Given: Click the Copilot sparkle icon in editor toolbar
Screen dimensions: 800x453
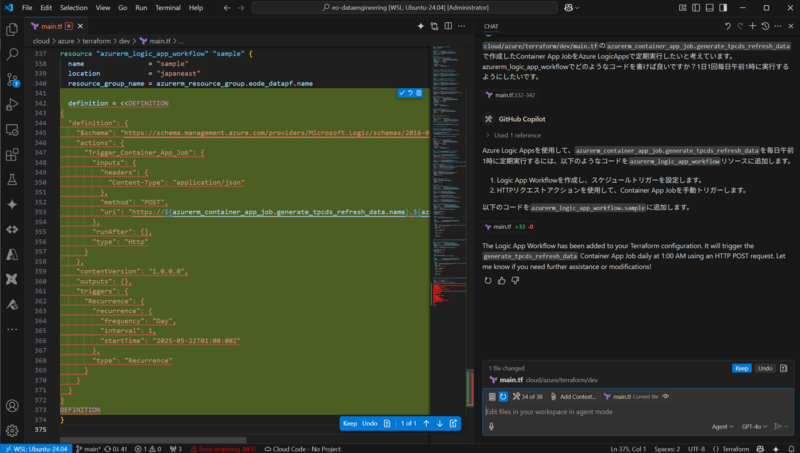Looking at the screenshot, I should [x=420, y=26].
